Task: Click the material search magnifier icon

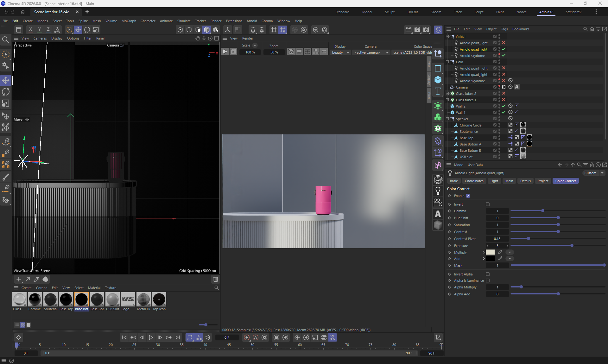Action: tap(217, 288)
